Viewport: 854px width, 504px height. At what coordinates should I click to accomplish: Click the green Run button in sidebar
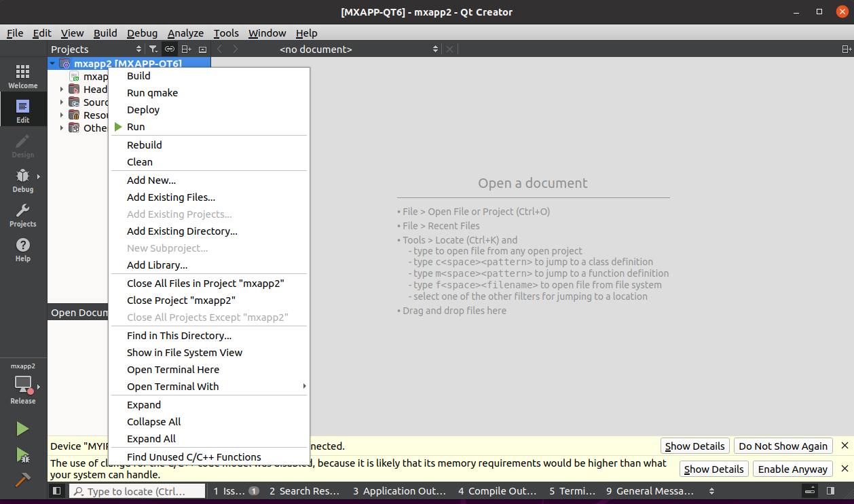[23, 429]
